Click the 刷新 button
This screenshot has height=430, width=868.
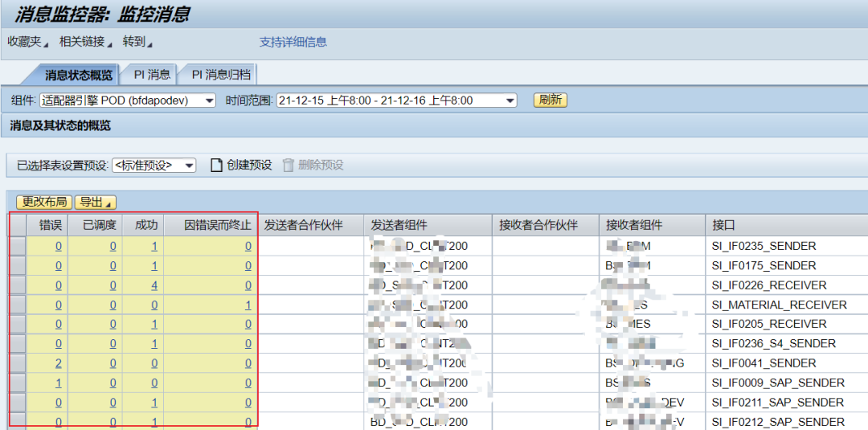point(551,100)
